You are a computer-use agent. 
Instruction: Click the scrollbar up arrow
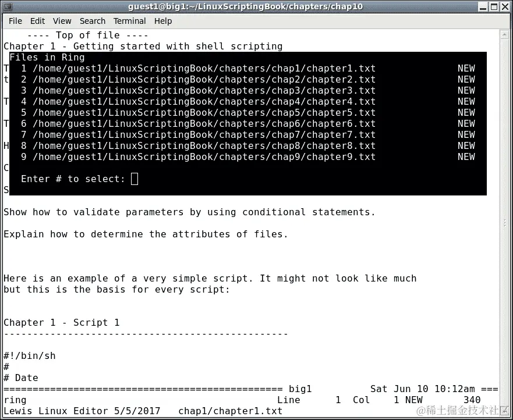point(504,34)
